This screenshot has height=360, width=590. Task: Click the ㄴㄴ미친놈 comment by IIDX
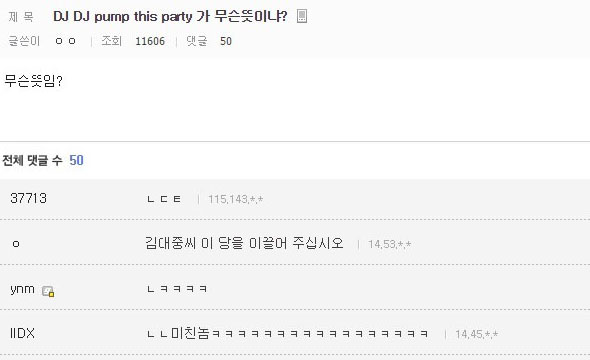287,333
